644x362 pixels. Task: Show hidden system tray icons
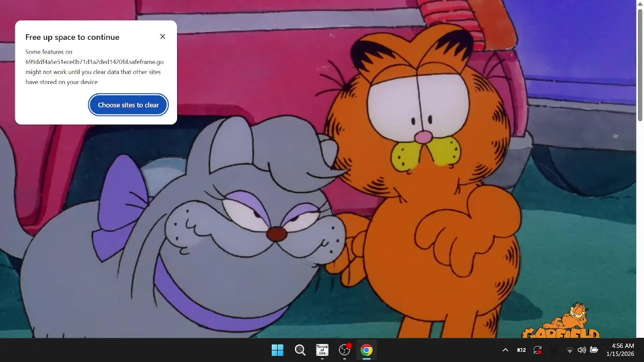click(x=505, y=350)
